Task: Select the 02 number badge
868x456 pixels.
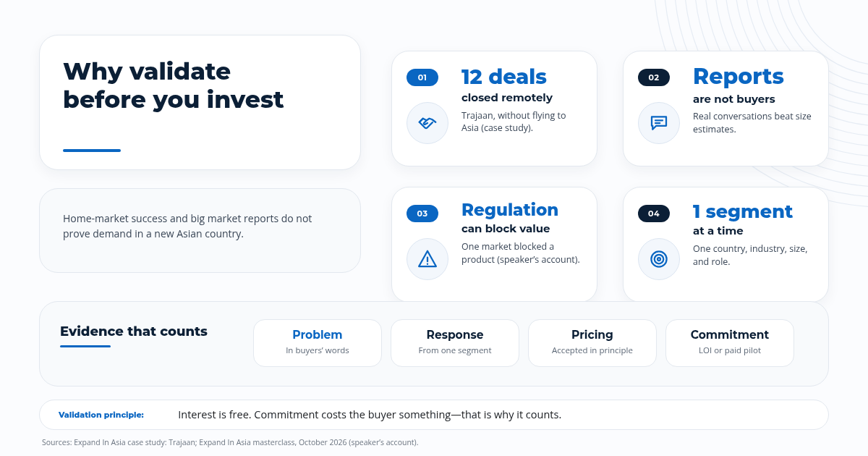Action: click(x=654, y=77)
